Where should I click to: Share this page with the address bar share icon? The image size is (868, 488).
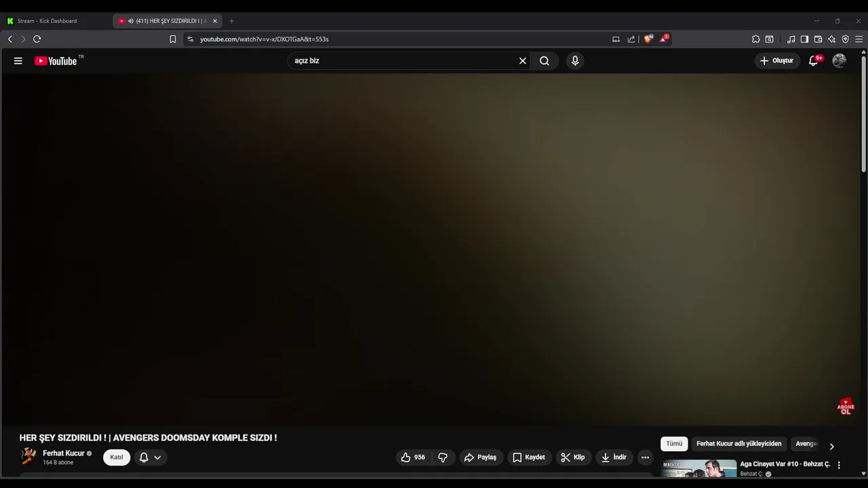tap(631, 39)
